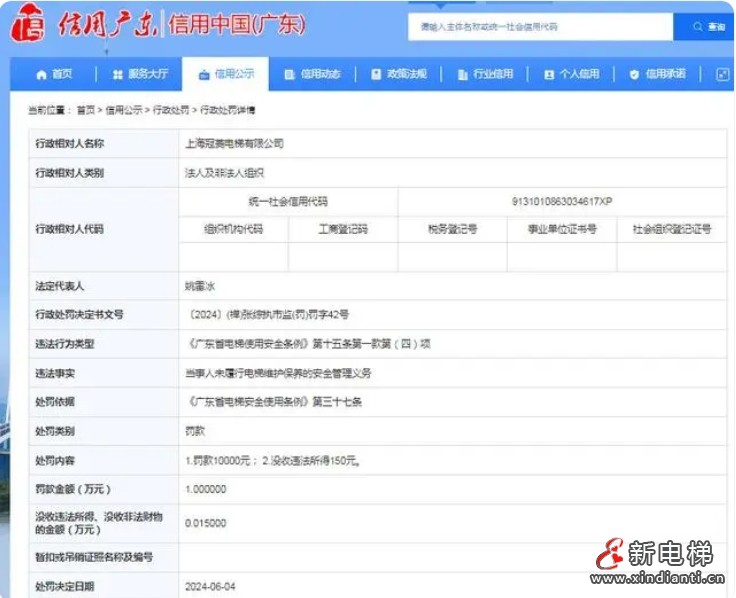Click the 组织机构代码 column header
This screenshot has width=736, height=598.
coord(233,229)
